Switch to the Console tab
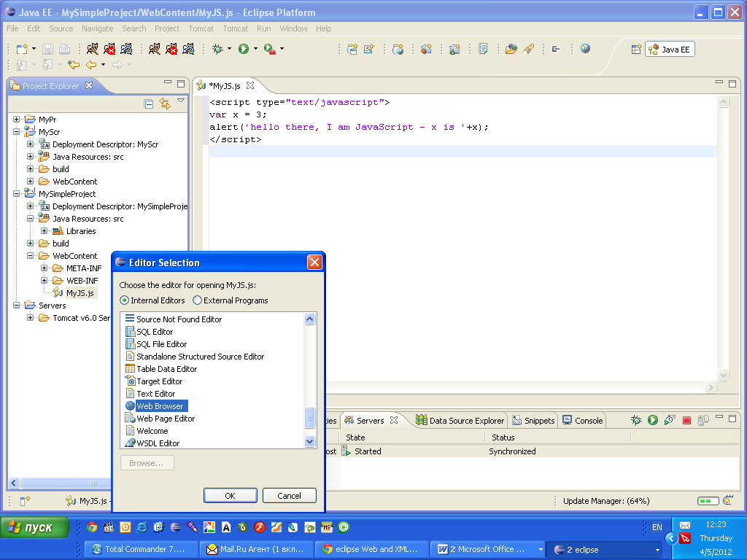This screenshot has width=747, height=560. click(583, 421)
